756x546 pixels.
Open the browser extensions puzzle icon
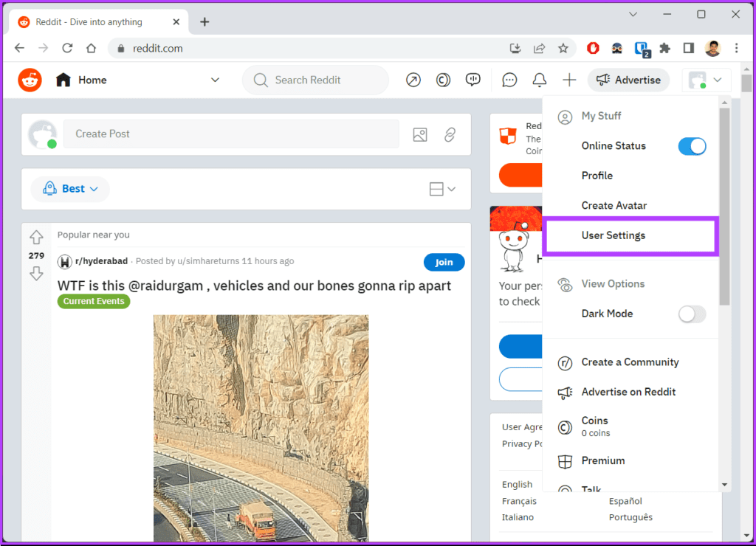pos(665,48)
